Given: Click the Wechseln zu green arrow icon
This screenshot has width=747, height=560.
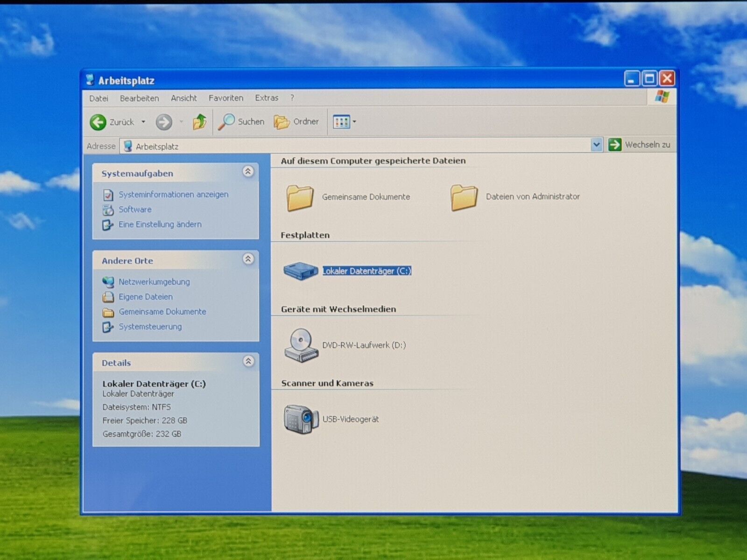Looking at the screenshot, I should tap(615, 145).
